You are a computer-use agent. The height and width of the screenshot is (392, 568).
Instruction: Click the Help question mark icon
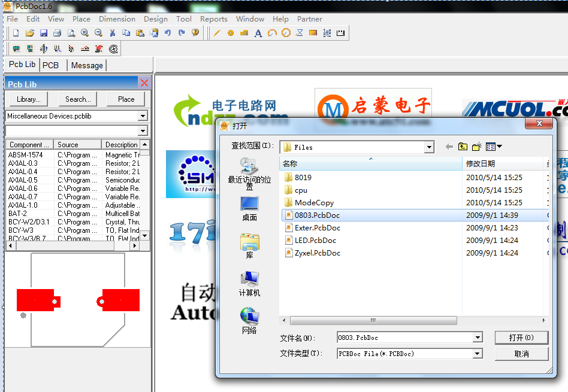click(195, 33)
